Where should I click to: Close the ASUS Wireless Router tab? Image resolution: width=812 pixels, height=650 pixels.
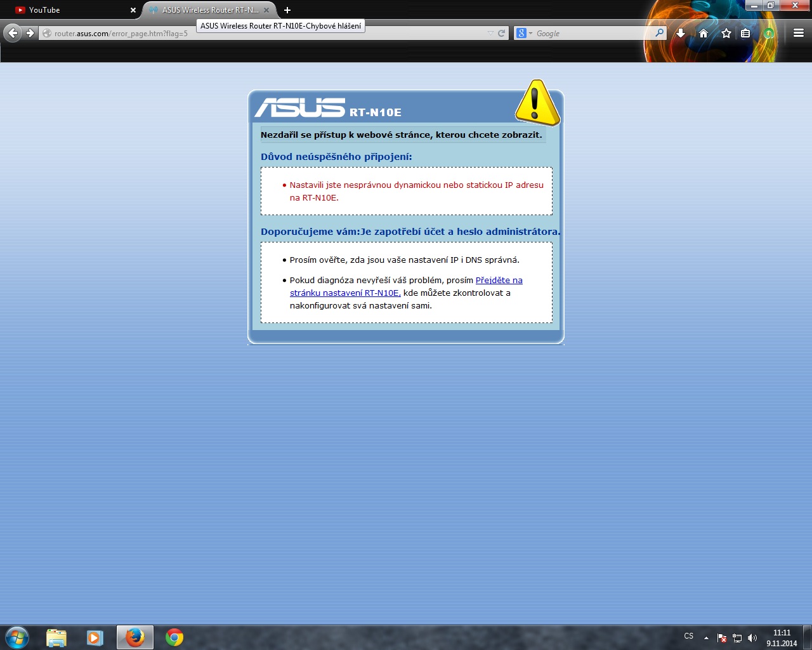[266, 10]
